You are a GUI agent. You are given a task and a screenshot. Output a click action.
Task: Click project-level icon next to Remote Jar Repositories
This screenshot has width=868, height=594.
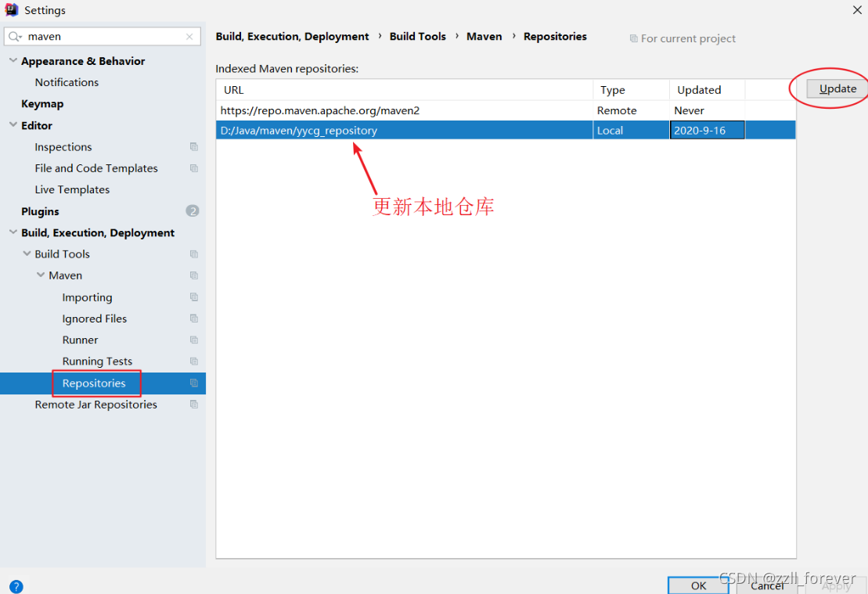[194, 405]
